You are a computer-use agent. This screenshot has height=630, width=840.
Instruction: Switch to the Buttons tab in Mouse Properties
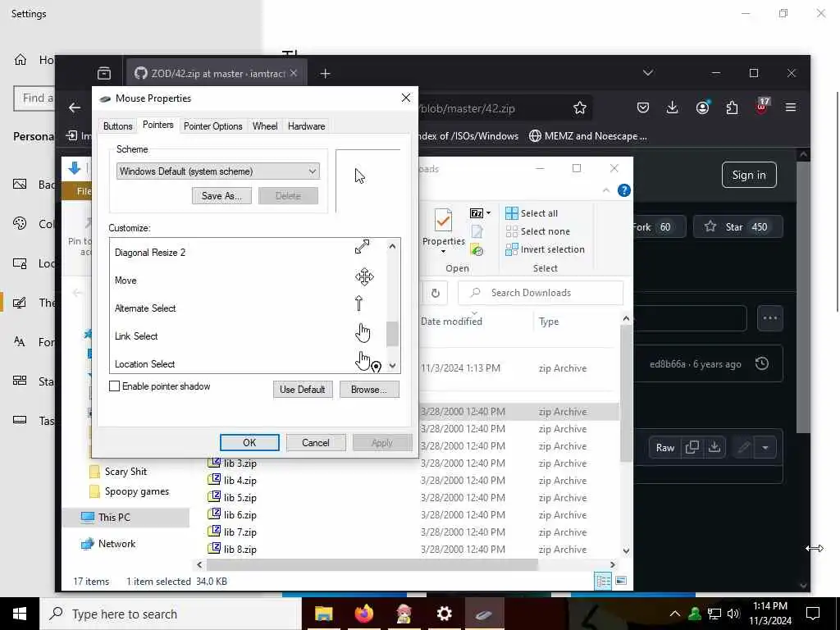point(117,126)
